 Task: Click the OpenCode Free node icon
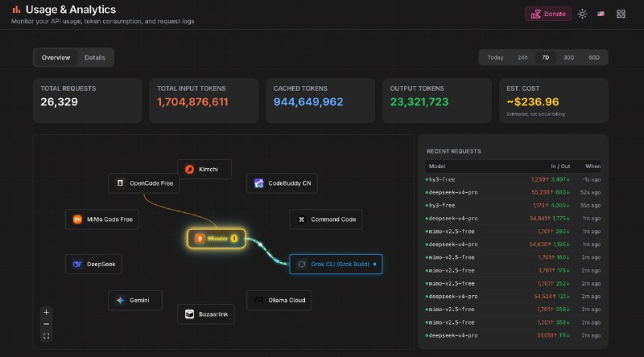coord(120,183)
